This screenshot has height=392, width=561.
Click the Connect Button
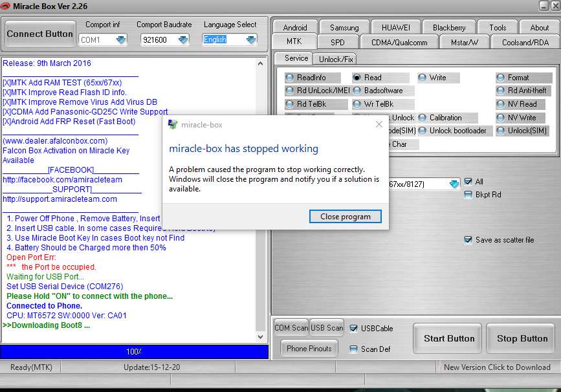point(39,34)
